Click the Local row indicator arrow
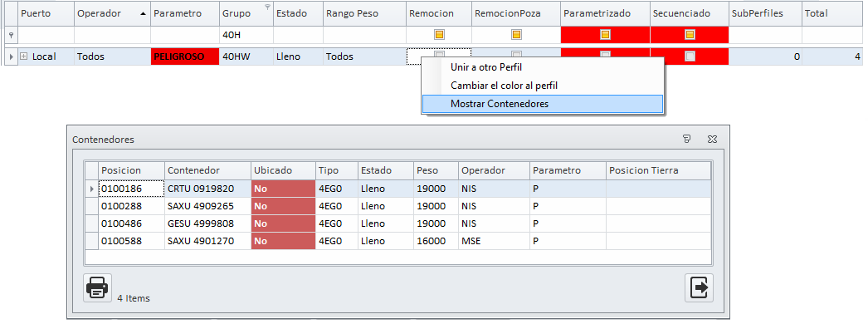The height and width of the screenshot is (324, 868). point(11,56)
